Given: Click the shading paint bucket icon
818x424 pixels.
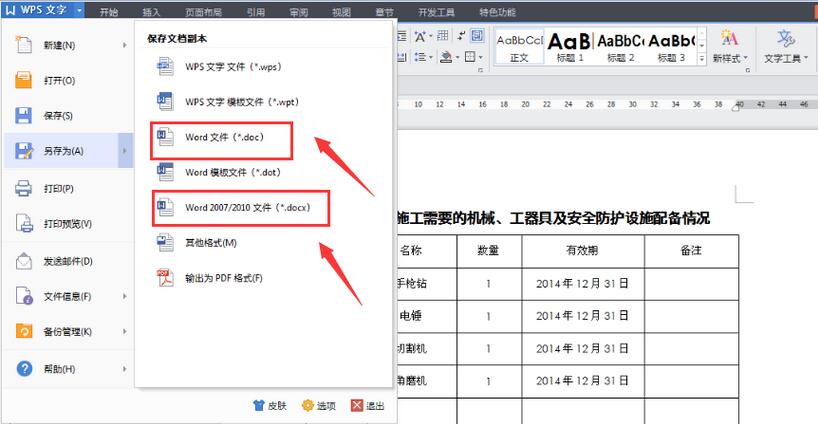Looking at the screenshot, I should click(446, 57).
